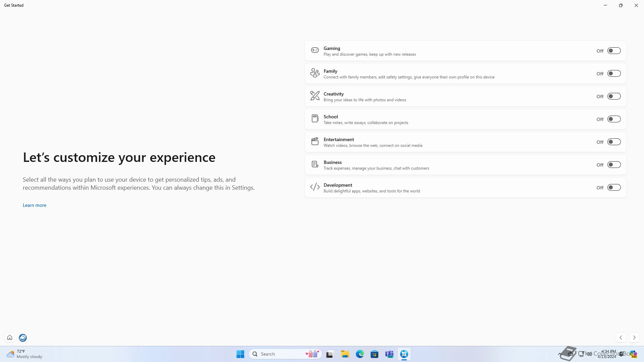Open the Copilot preview icon in system tray

633,354
